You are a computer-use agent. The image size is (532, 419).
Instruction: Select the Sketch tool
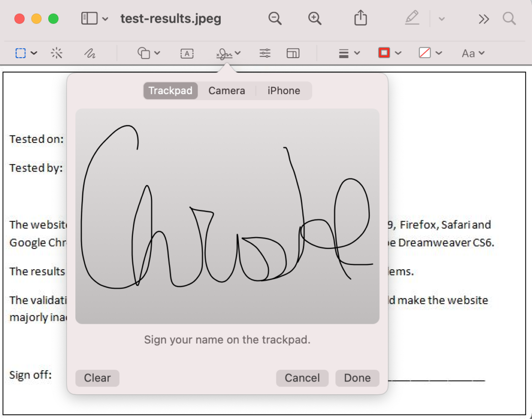[89, 53]
